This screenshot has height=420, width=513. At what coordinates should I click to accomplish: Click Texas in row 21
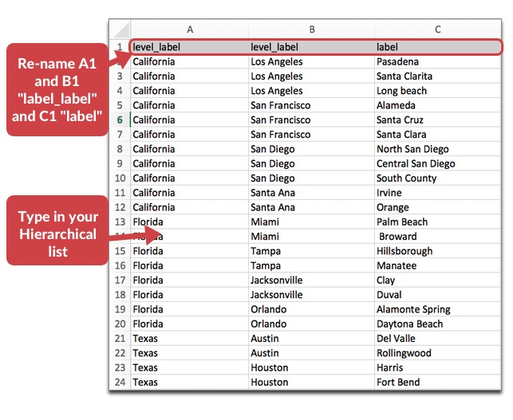190,338
